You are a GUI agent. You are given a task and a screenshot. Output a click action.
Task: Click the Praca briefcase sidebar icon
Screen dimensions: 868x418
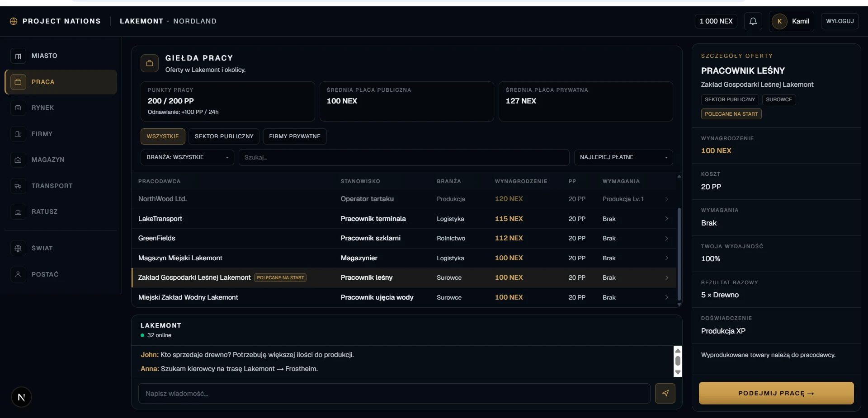click(18, 82)
